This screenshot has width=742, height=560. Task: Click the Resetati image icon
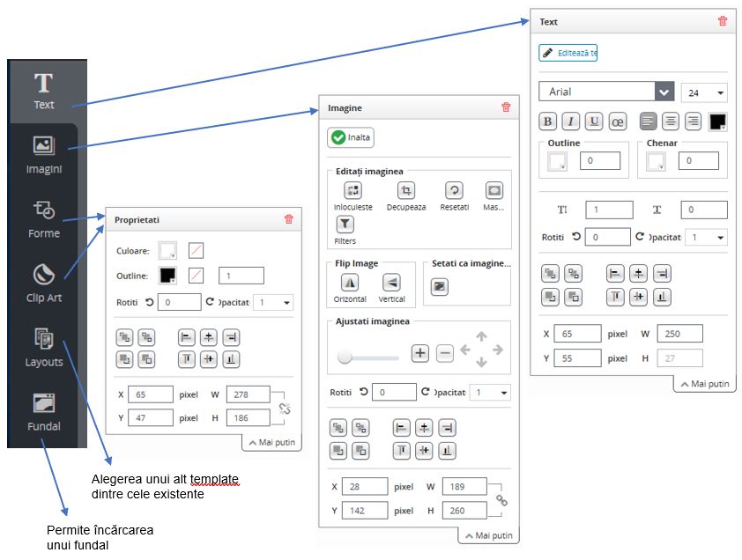454,190
